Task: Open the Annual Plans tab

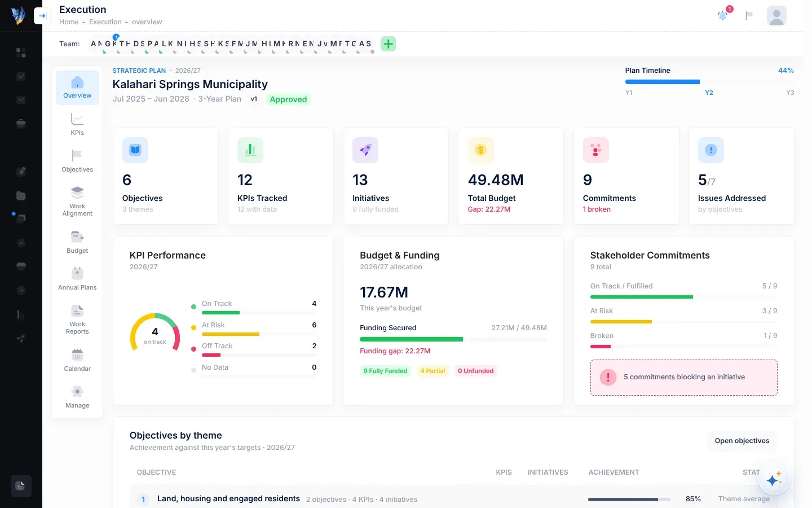Action: coord(77,279)
